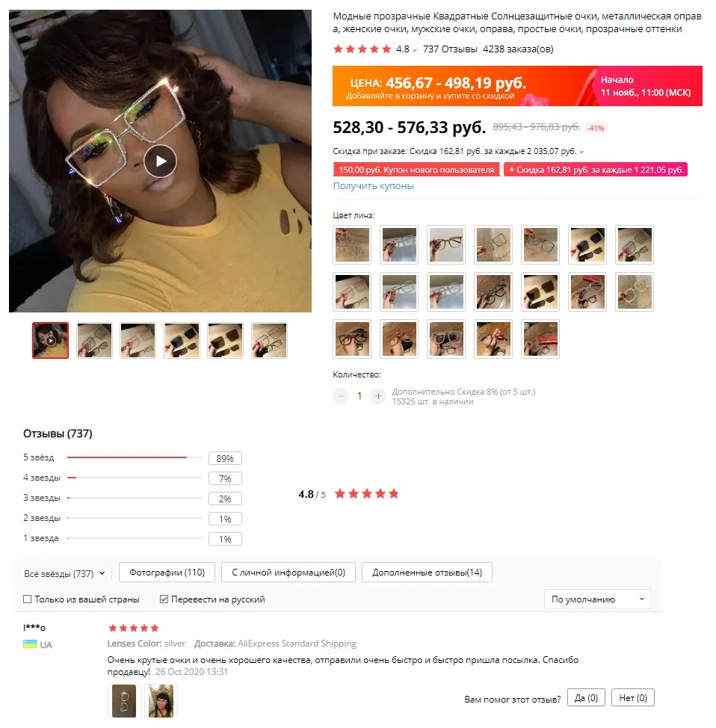716x728 pixels.
Task: Play the product video on main image
Action: (160, 161)
